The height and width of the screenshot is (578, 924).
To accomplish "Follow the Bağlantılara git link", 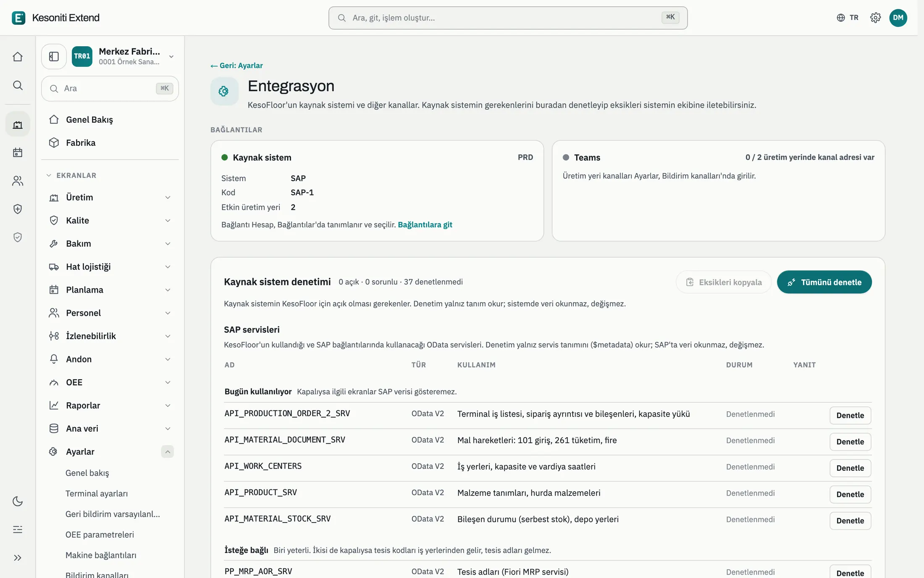I will click(425, 224).
